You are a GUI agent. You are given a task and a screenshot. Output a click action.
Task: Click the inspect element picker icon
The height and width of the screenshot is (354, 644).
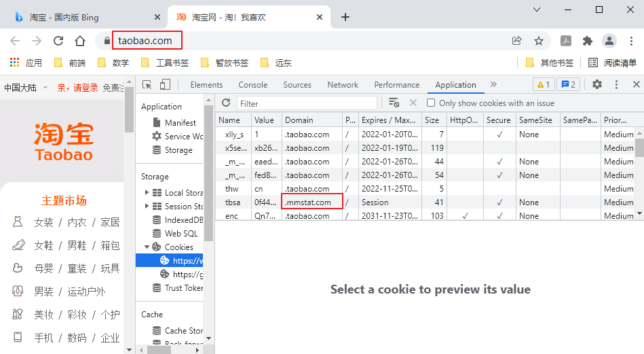click(147, 85)
